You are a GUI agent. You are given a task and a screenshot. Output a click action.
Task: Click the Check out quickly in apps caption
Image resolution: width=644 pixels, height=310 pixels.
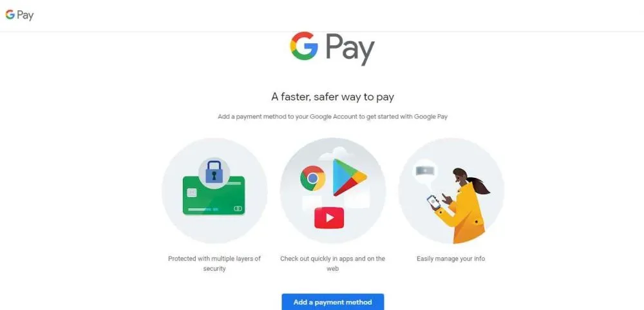tap(333, 264)
